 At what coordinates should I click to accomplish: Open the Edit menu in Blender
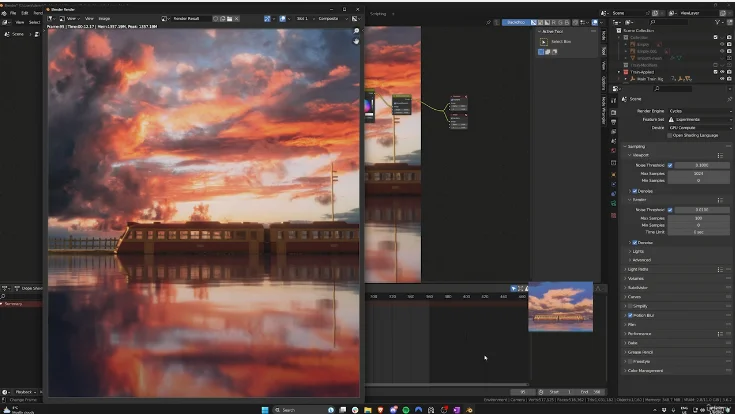(25, 13)
